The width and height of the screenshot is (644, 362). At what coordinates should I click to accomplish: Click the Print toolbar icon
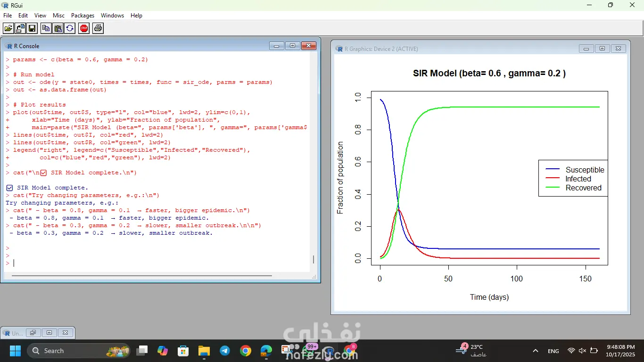(x=98, y=28)
